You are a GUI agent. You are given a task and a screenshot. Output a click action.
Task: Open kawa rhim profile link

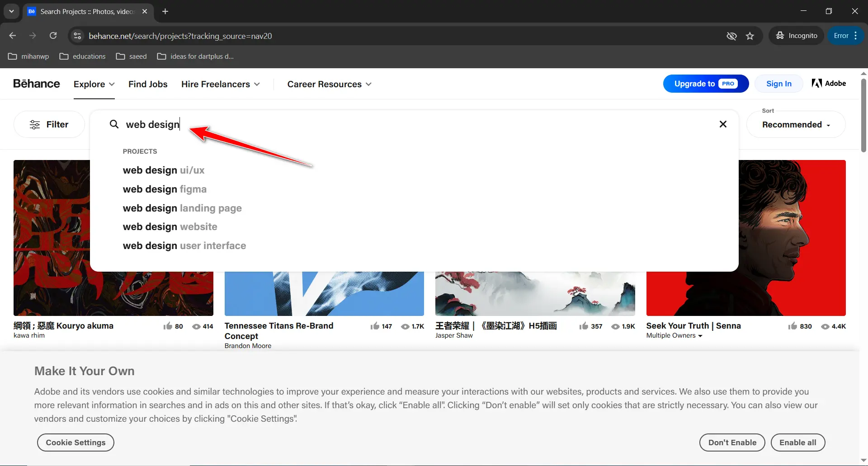pos(29,335)
